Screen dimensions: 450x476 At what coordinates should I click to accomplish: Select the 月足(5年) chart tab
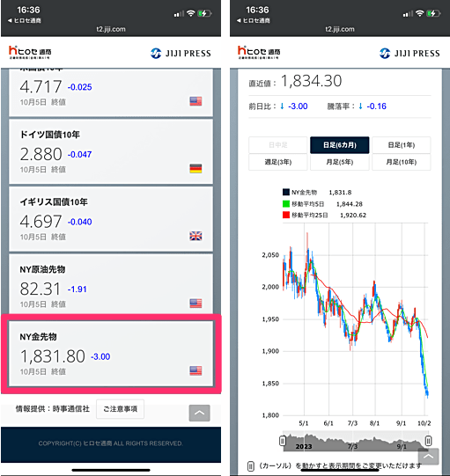coord(340,162)
